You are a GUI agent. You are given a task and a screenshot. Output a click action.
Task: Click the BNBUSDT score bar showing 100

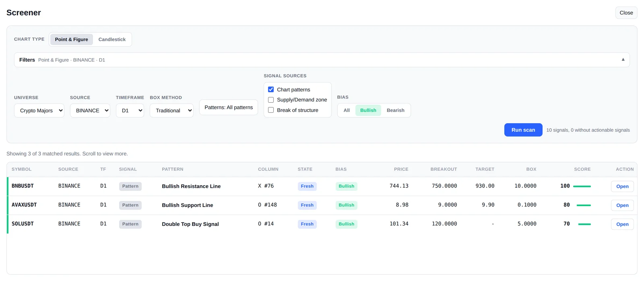tap(582, 186)
